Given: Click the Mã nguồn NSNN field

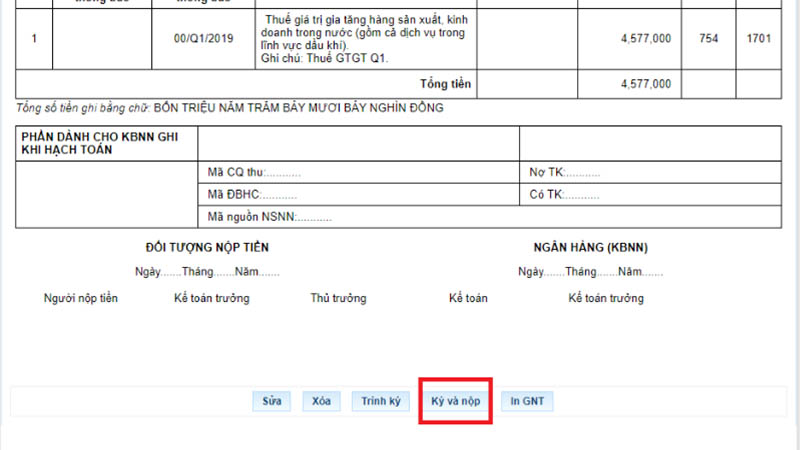Looking at the screenshot, I should coord(268,216).
